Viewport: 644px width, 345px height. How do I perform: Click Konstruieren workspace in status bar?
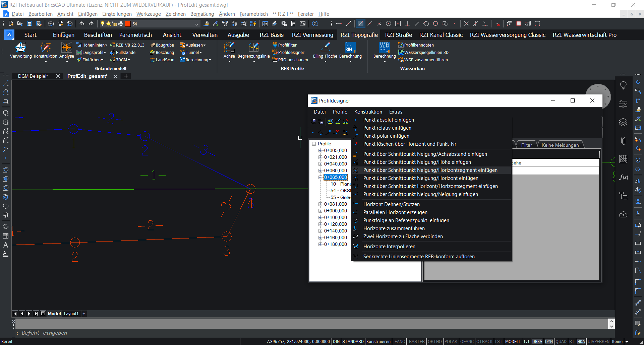coord(378,341)
